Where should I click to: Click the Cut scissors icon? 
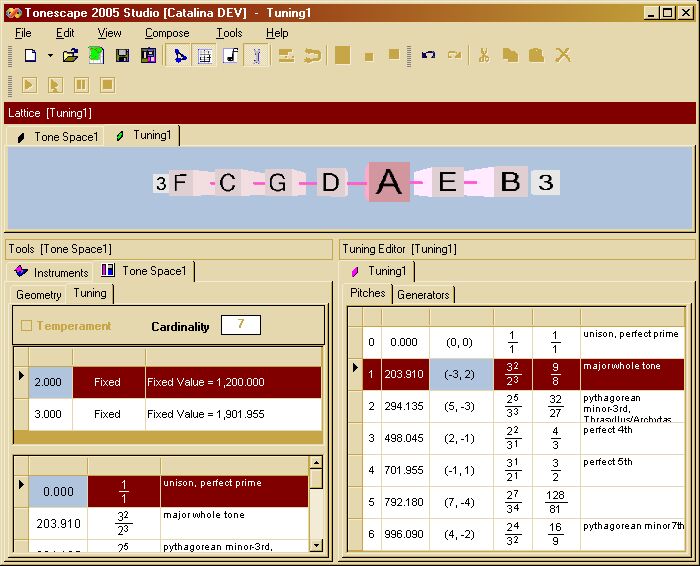point(484,56)
